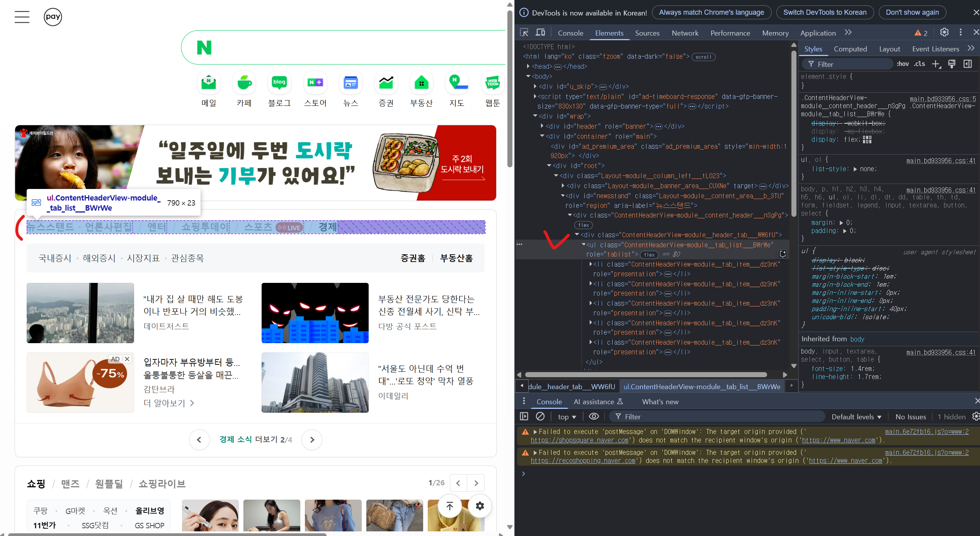Open the shopsquare.naver.com link in console
The height and width of the screenshot is (536, 980).
click(580, 440)
